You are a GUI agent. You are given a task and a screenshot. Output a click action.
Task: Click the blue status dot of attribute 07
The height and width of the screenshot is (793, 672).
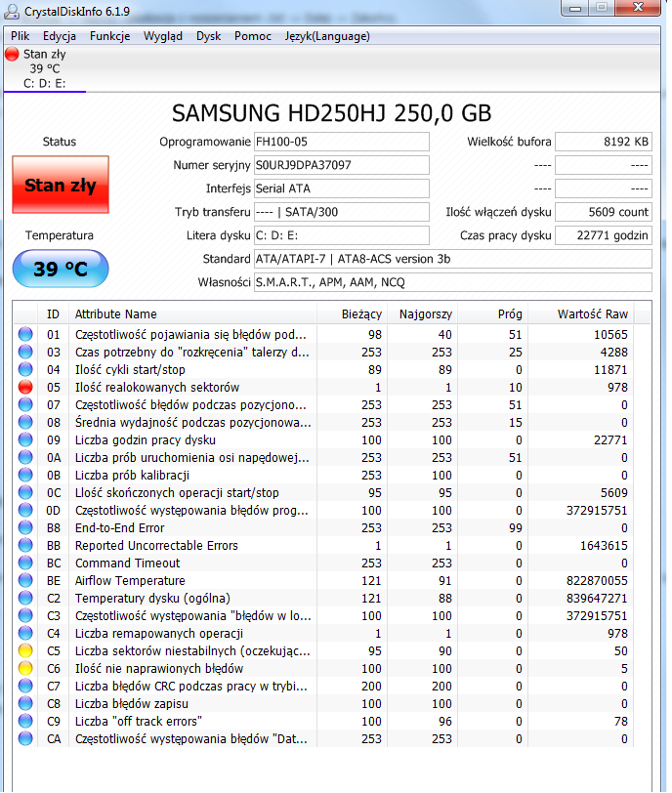(x=25, y=404)
